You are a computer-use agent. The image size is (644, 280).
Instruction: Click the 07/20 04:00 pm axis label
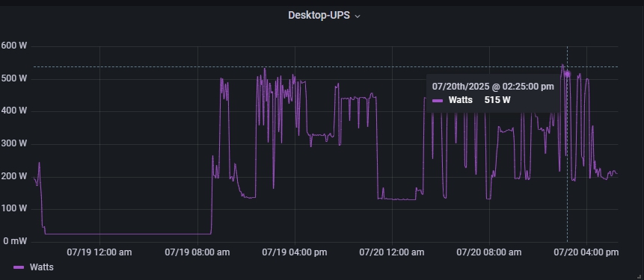pyautogui.click(x=586, y=252)
